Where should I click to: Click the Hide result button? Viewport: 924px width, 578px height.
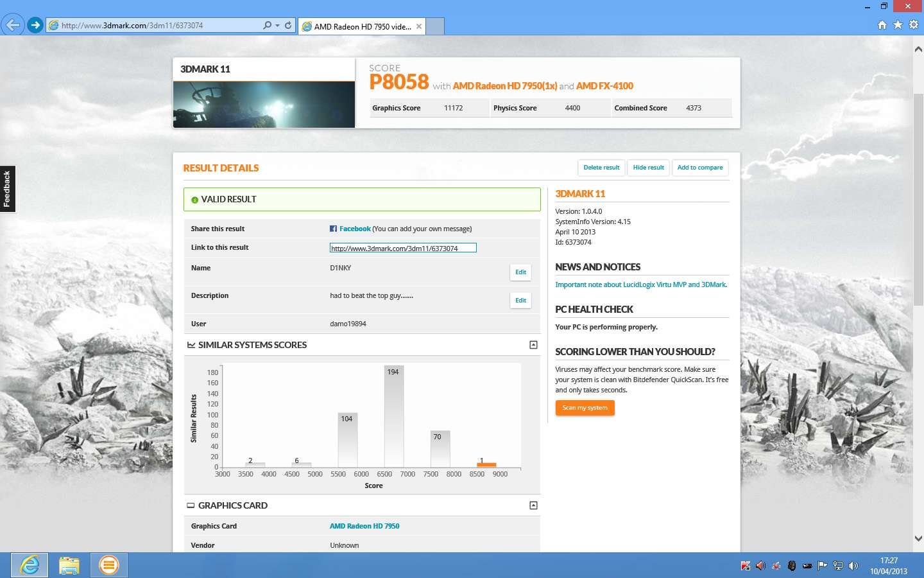[x=648, y=168]
